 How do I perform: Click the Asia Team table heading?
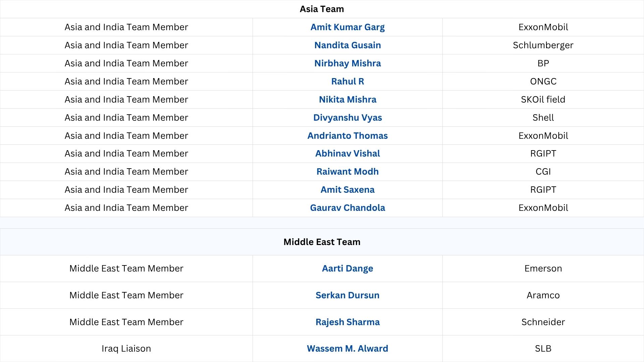[322, 9]
